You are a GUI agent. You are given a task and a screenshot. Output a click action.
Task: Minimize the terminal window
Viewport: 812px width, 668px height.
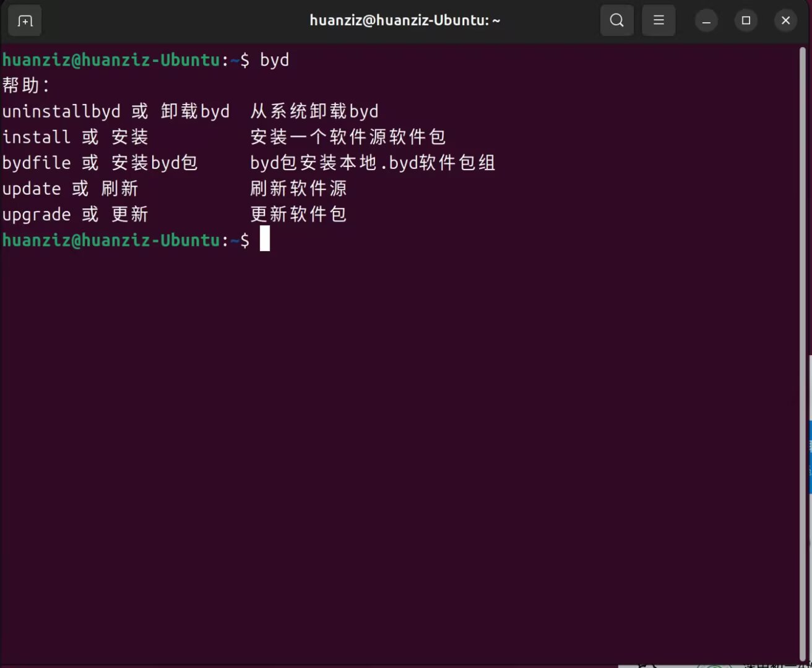(x=706, y=21)
